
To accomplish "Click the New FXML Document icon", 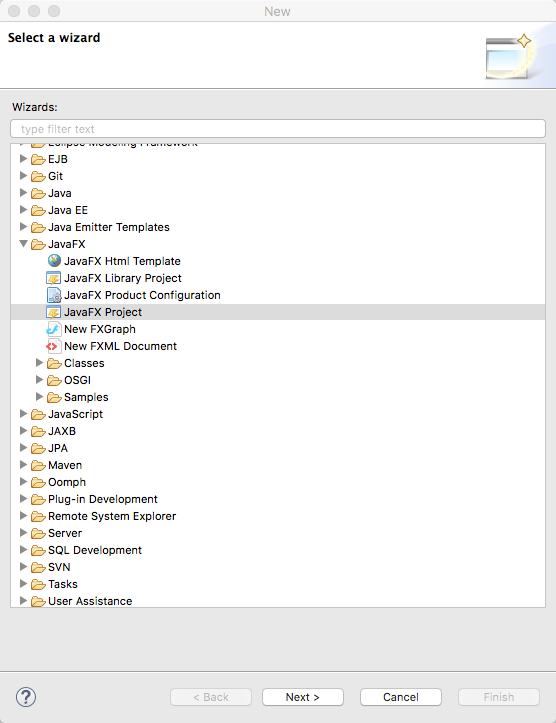I will (53, 346).
